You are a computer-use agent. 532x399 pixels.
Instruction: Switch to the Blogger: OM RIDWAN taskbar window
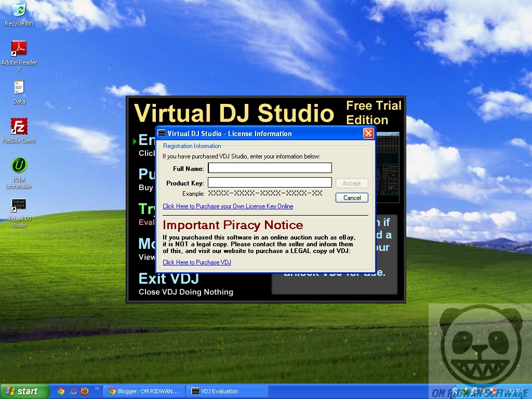144,391
